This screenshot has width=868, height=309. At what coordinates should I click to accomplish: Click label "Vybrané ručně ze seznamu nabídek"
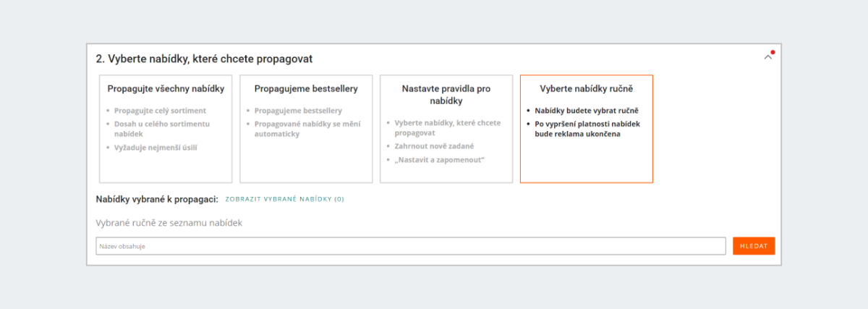tap(169, 223)
